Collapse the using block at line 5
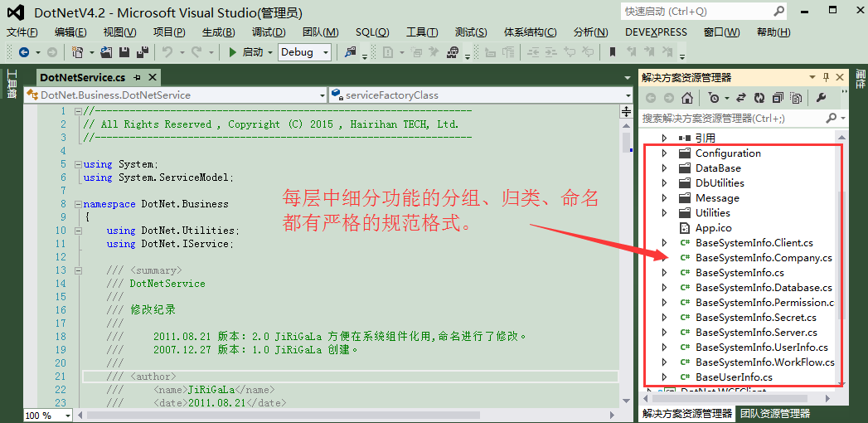 (x=78, y=164)
